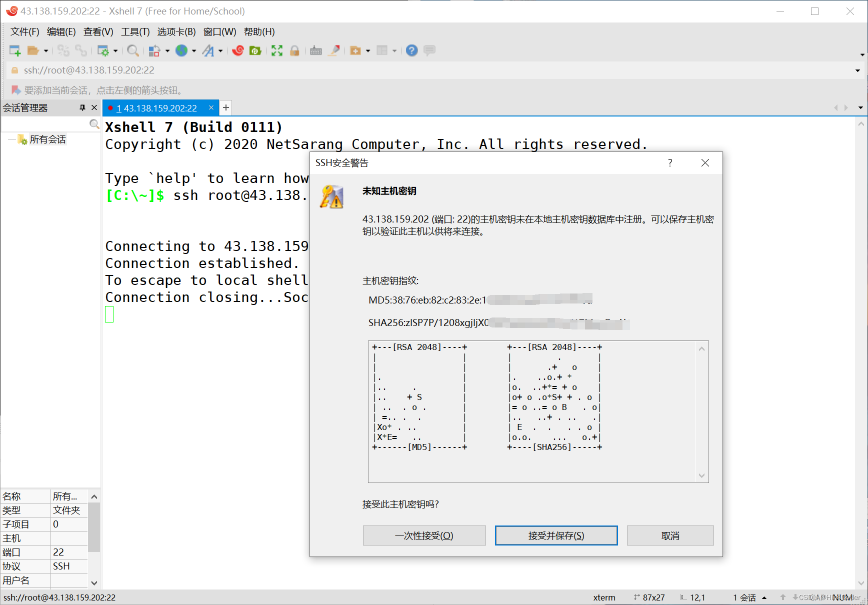Click the dialog help question mark
Image resolution: width=868 pixels, height=605 pixels.
click(670, 163)
